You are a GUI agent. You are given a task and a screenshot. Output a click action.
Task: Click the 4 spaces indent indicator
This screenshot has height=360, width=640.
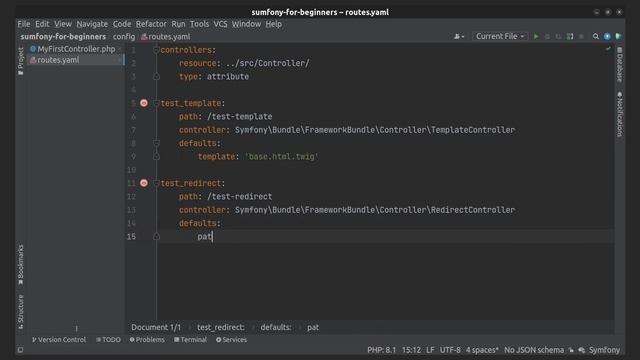point(482,350)
